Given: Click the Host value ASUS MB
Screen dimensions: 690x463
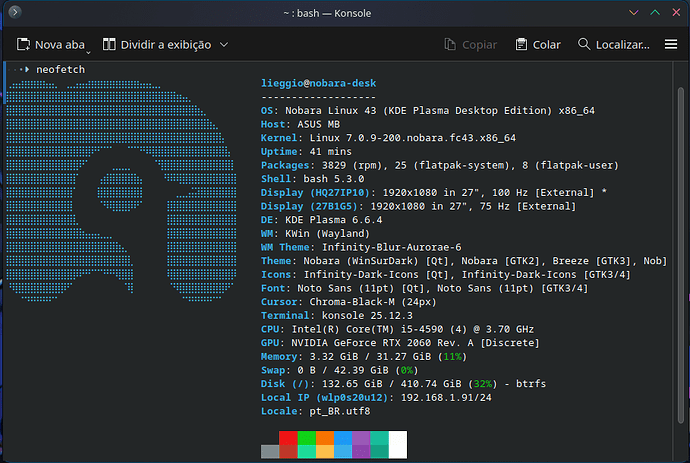Looking at the screenshot, I should [x=319, y=124].
